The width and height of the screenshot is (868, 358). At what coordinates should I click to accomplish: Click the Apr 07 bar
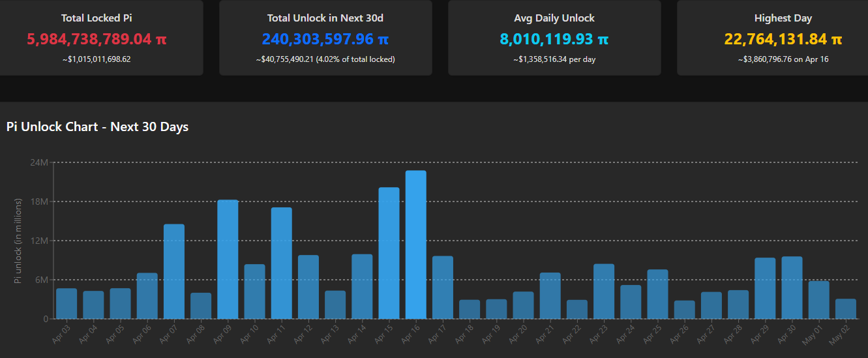pos(174,271)
